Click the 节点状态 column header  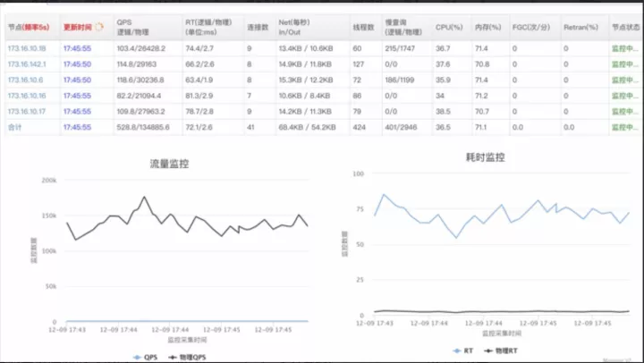[625, 27]
